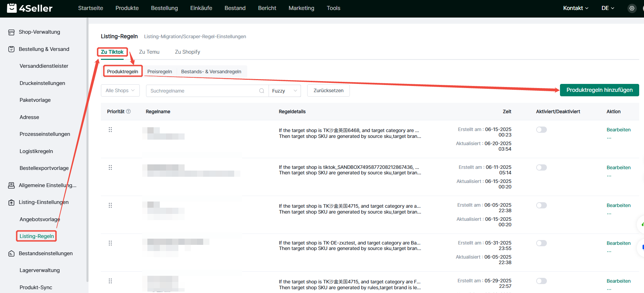This screenshot has height=293, width=644.
Task: Open Produkt-Sync in sidebar
Action: click(36, 287)
